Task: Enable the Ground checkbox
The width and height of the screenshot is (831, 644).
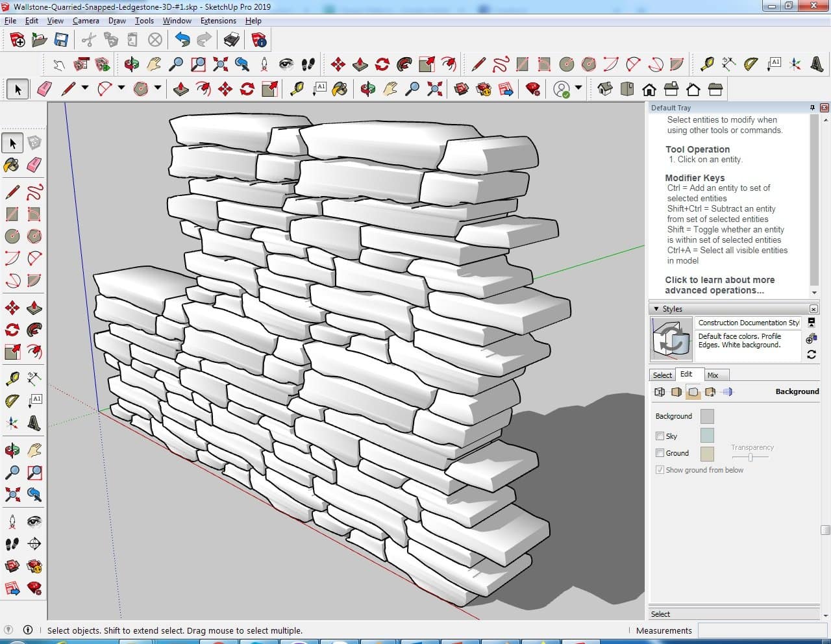Action: coord(660,453)
